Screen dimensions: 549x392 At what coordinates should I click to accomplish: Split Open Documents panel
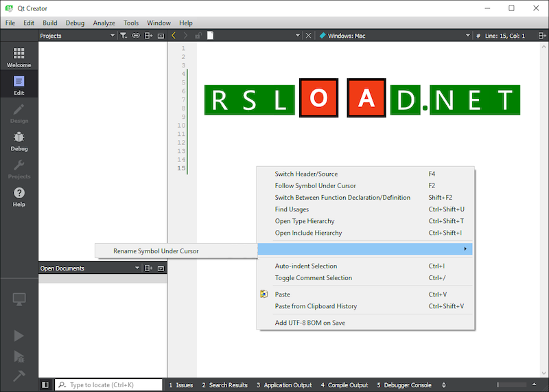click(x=148, y=268)
